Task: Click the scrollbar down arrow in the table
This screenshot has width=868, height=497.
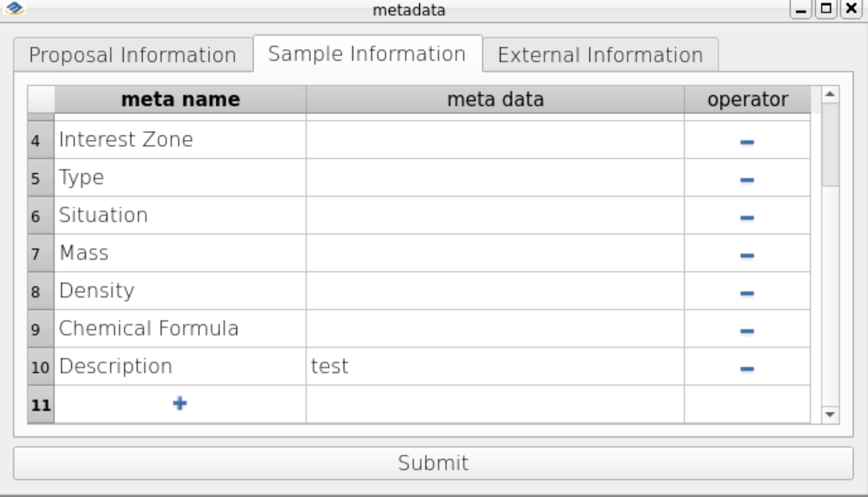Action: (x=830, y=415)
